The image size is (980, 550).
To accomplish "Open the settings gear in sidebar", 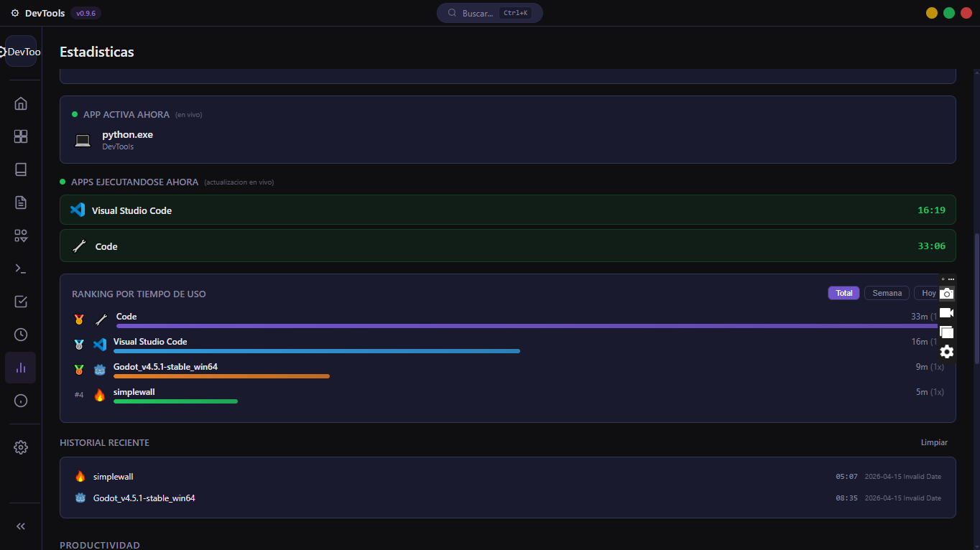I will pos(21,447).
